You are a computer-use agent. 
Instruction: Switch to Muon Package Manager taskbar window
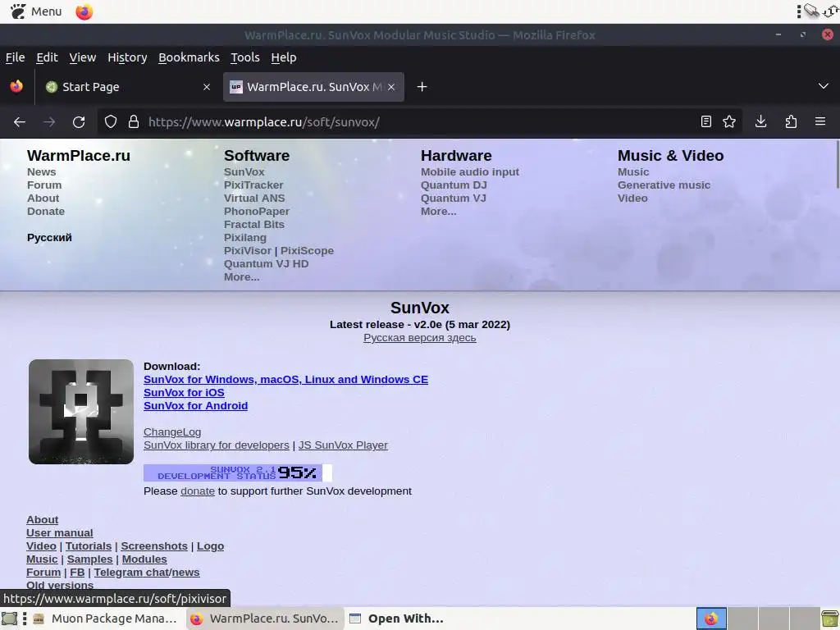[105, 619]
